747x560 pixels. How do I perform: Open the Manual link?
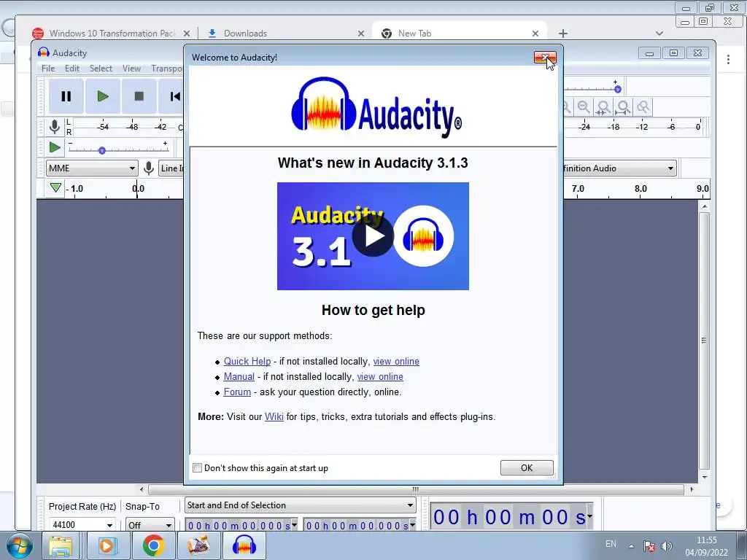pos(239,377)
